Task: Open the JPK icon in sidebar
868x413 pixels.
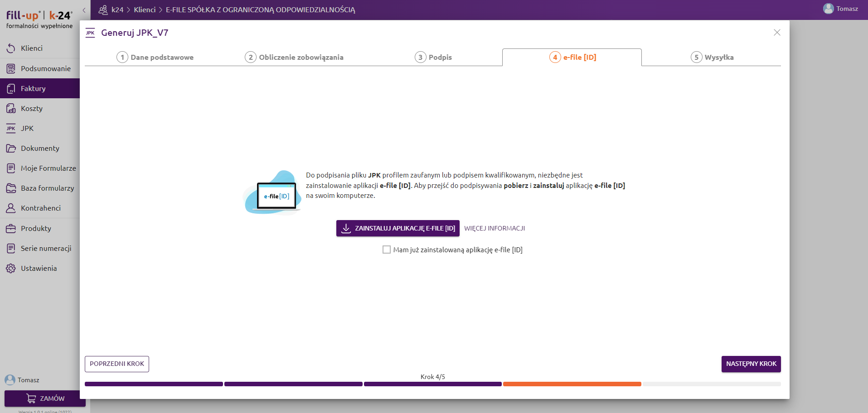Action: coord(11,129)
